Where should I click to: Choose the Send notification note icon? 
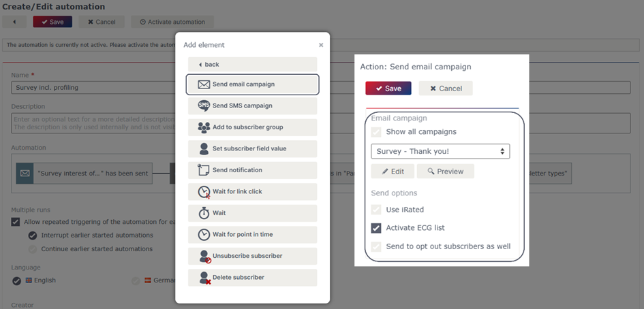click(204, 170)
